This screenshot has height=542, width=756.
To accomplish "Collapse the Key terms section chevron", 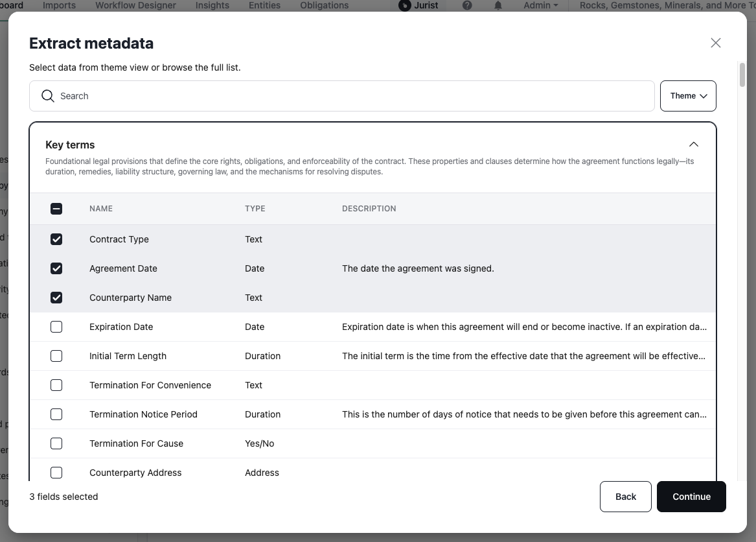I will 693,145.
